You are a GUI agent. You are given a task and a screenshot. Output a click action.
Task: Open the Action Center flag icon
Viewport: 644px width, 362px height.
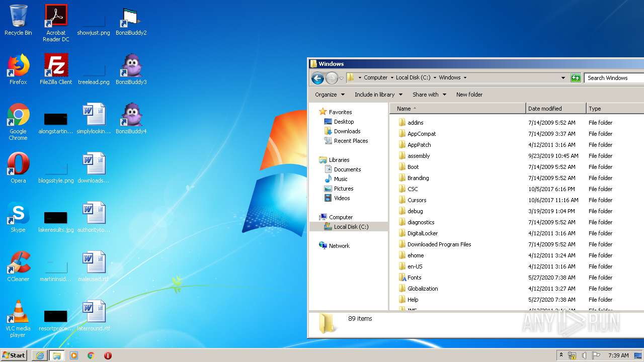click(596, 355)
